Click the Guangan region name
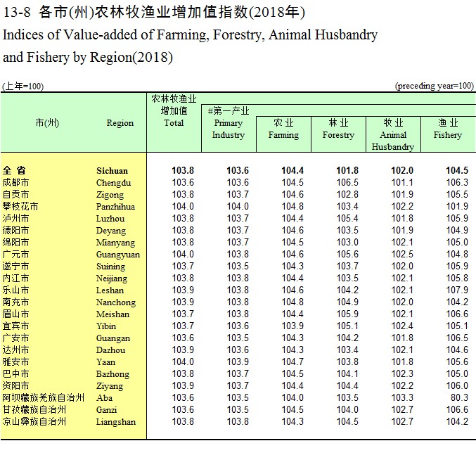 [113, 338]
